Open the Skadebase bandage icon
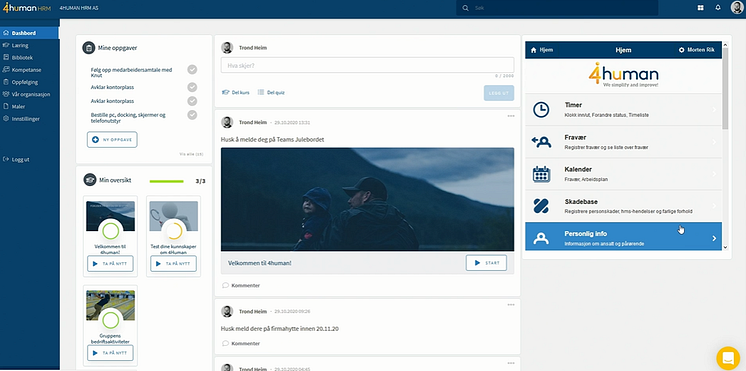The image size is (746, 371). 541,206
